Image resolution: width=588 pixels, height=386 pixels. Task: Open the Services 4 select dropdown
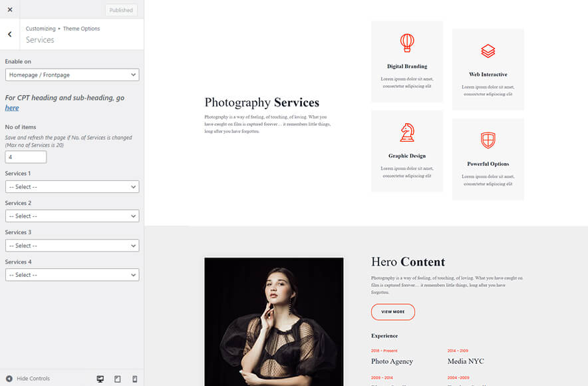(72, 275)
